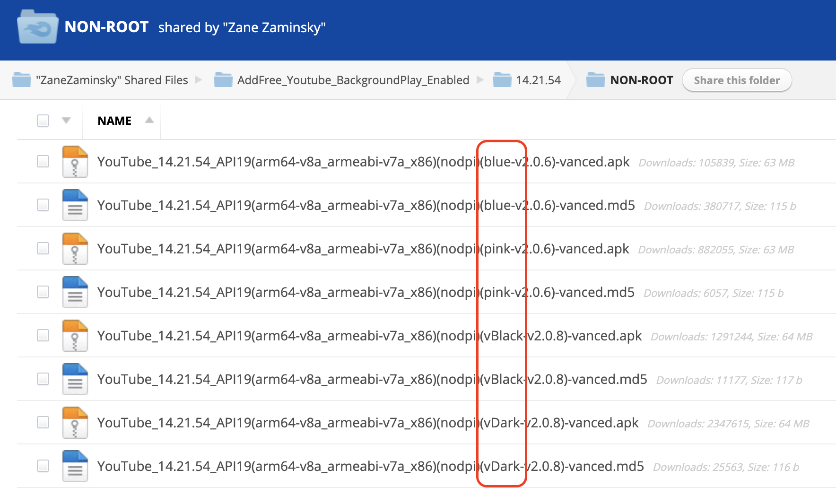
Task: Go to AddFree_Youtube_BackgroundPlay_Enabled breadcrumb folder
Action: 353,80
